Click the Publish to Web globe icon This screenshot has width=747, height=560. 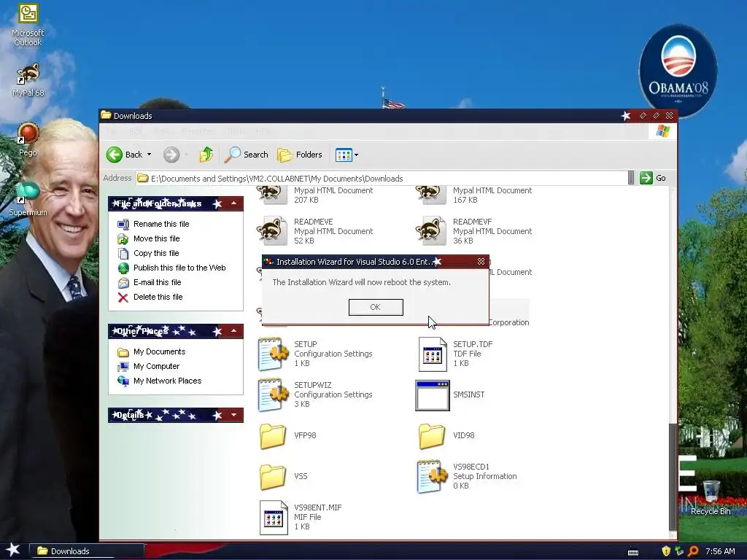point(123,268)
